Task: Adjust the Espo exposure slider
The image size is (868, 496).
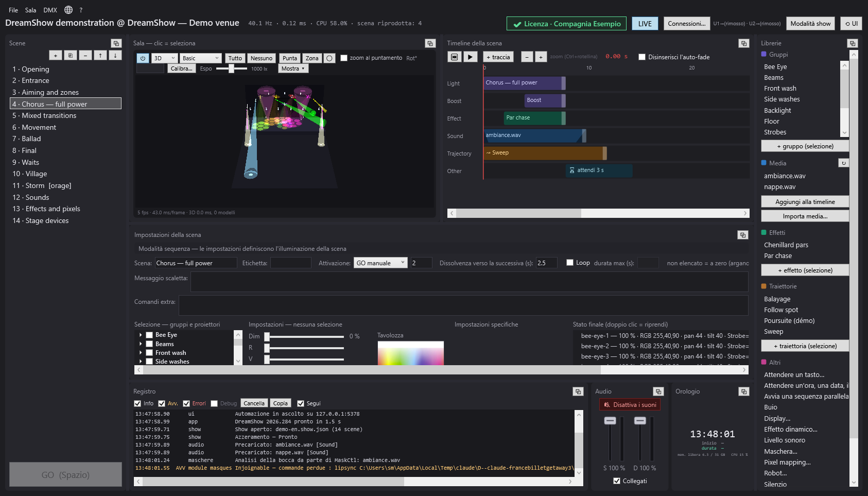Action: click(231, 69)
